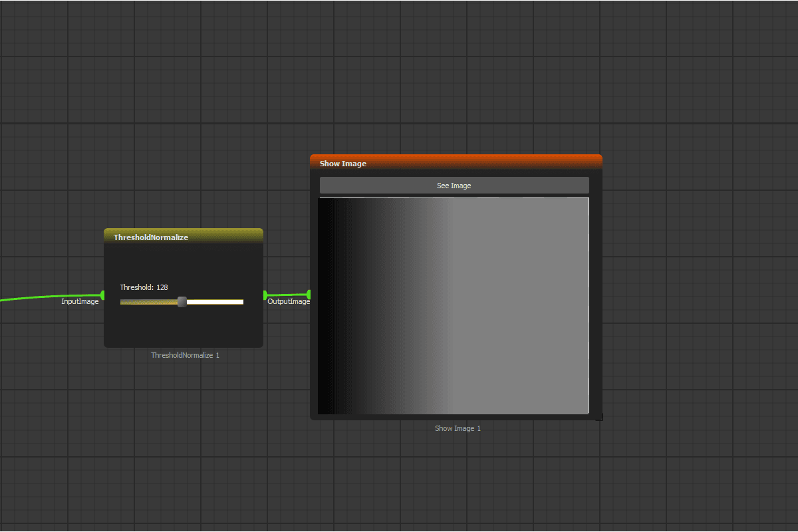
Task: Select the wire between OutputImage and Show Image
Action: 287,295
